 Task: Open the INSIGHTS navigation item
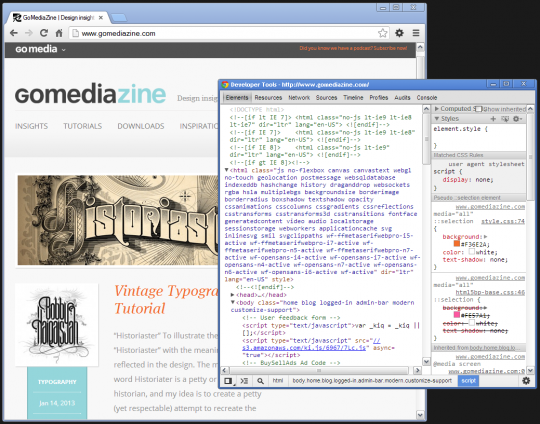pyautogui.click(x=31, y=126)
